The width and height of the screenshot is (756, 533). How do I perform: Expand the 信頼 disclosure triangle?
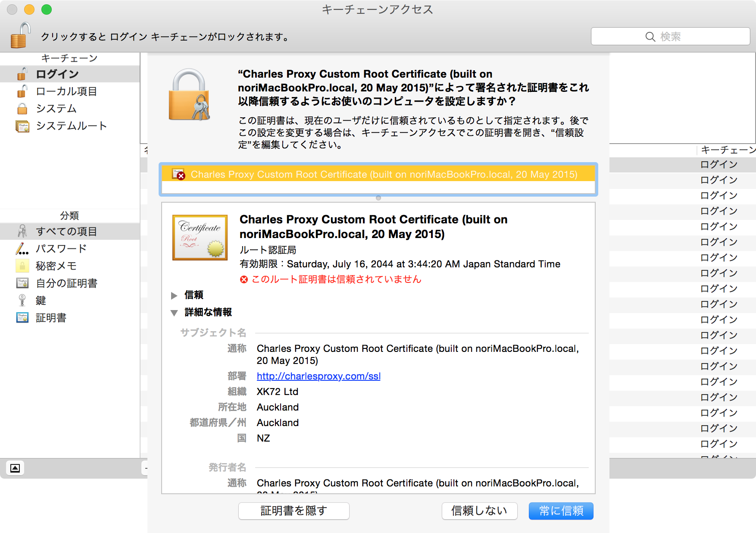[174, 295]
